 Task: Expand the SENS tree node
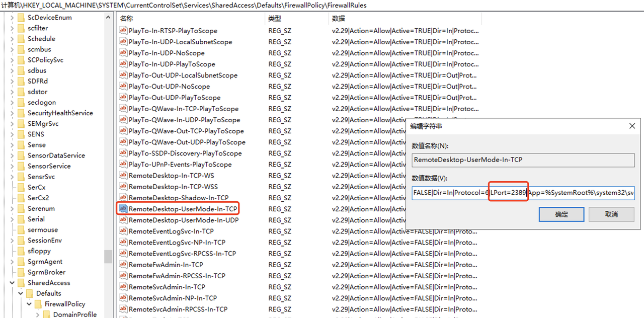12,134
